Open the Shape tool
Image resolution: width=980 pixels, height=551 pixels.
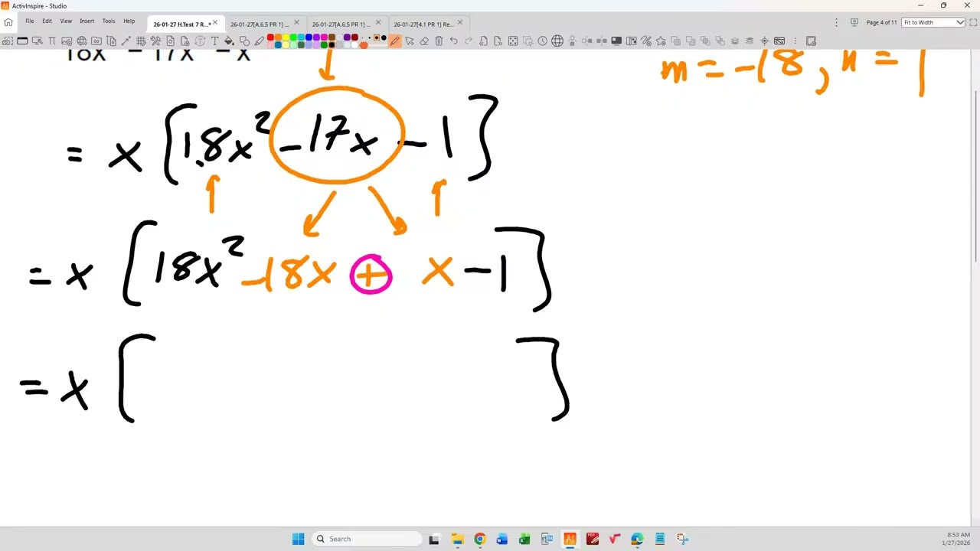[x=244, y=41]
